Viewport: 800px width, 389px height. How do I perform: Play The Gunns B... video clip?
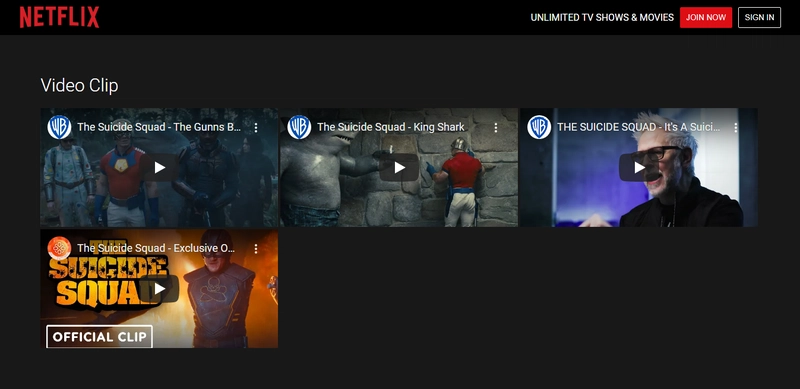tap(160, 167)
